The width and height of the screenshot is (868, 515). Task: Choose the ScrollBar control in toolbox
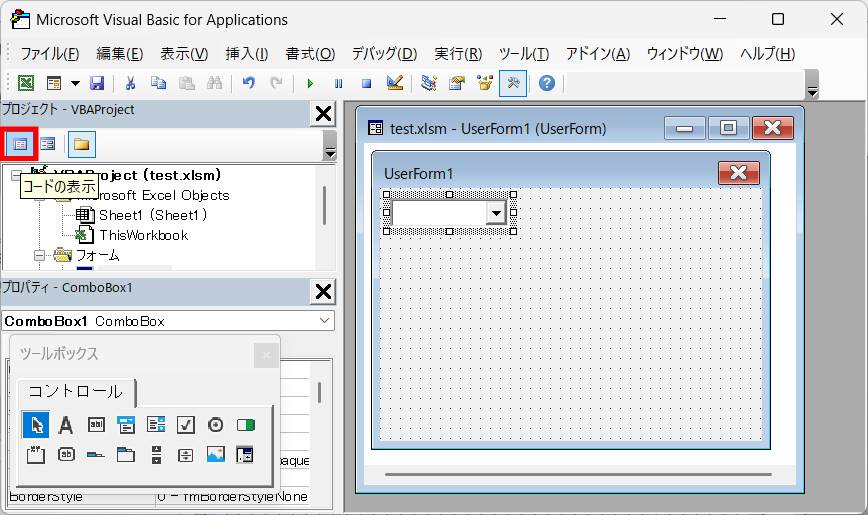click(156, 455)
